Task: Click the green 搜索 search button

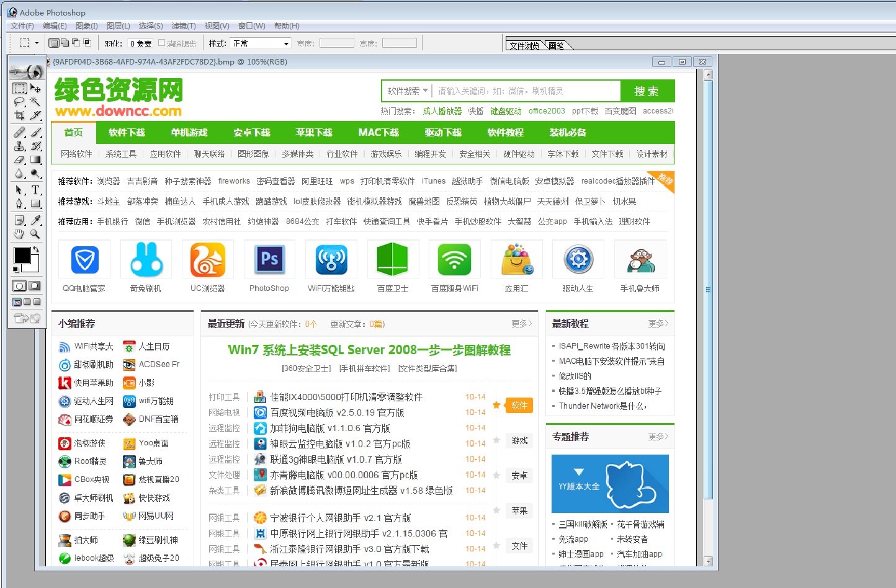Action: (x=648, y=91)
